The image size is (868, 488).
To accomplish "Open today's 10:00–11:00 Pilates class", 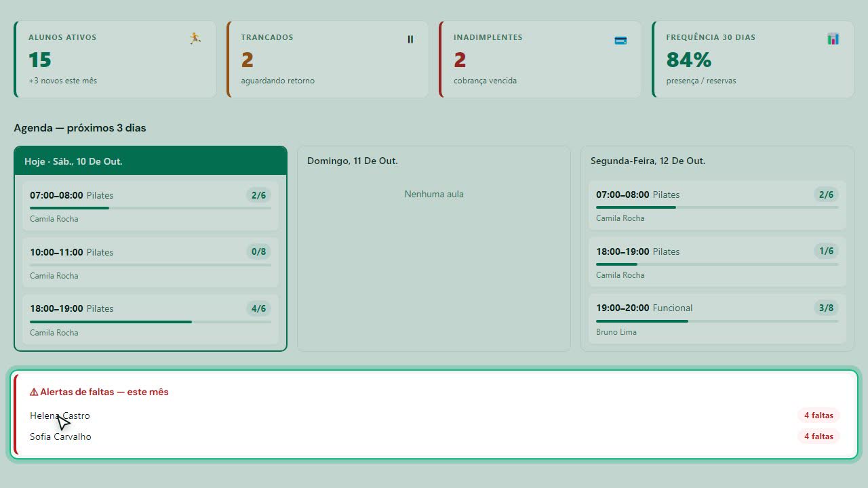I will (151, 262).
